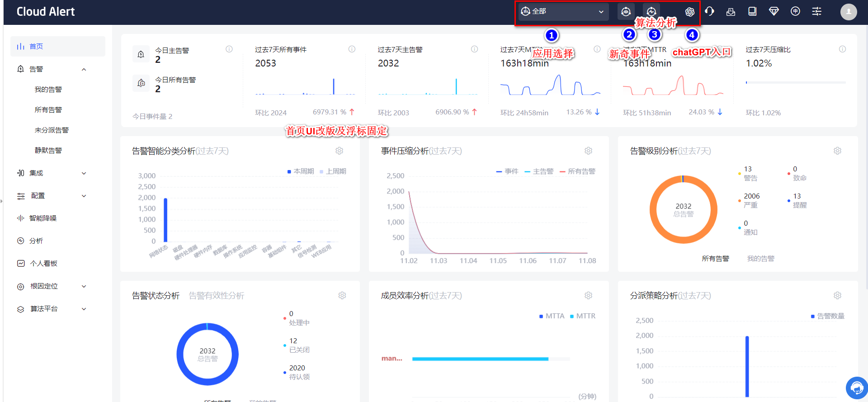Open 静默告警 in the sidebar

(48, 151)
